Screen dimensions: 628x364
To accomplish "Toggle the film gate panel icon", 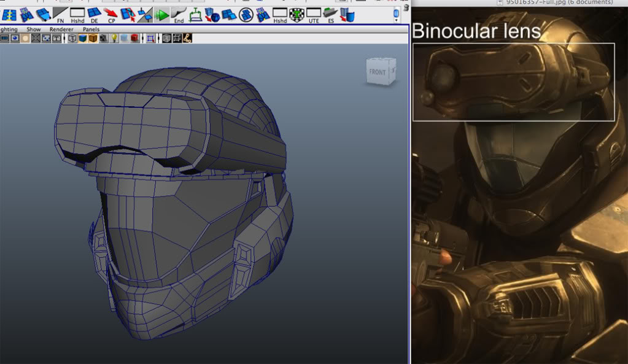I will click(x=46, y=39).
